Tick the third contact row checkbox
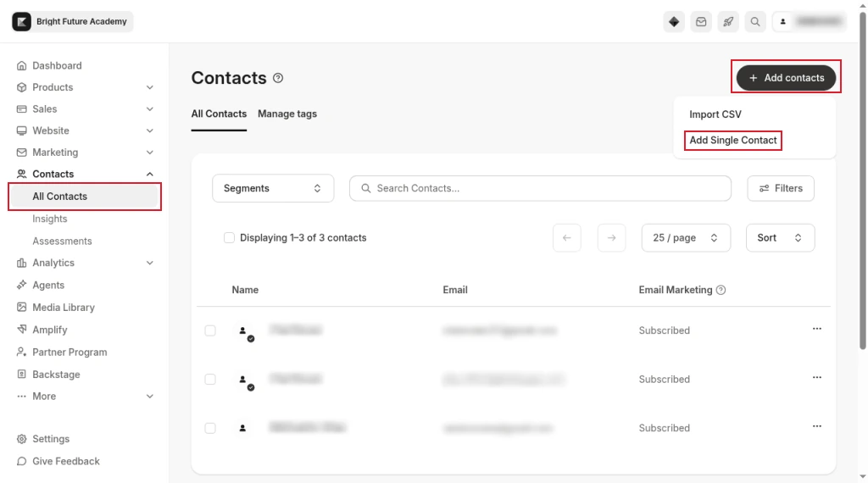The height and width of the screenshot is (483, 868). tap(210, 428)
